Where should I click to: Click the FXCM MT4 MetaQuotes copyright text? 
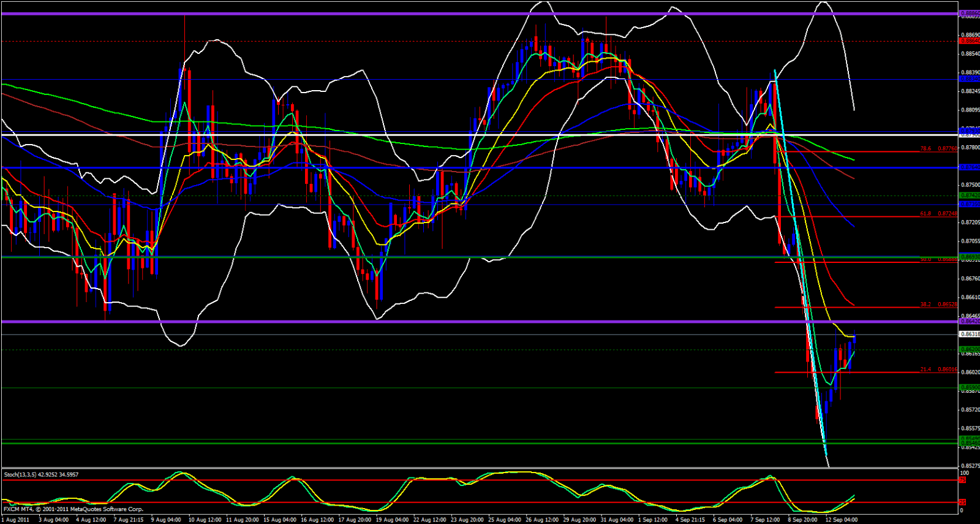tap(73, 509)
